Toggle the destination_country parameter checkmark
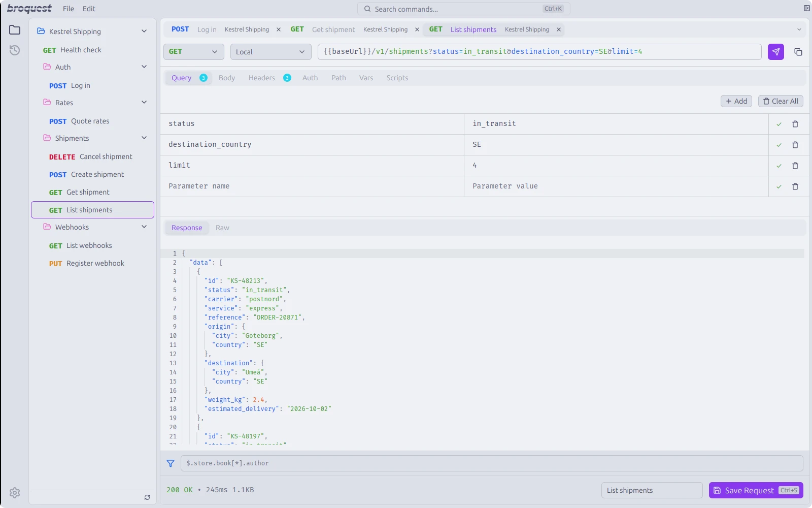The height and width of the screenshot is (508, 812). (x=779, y=145)
